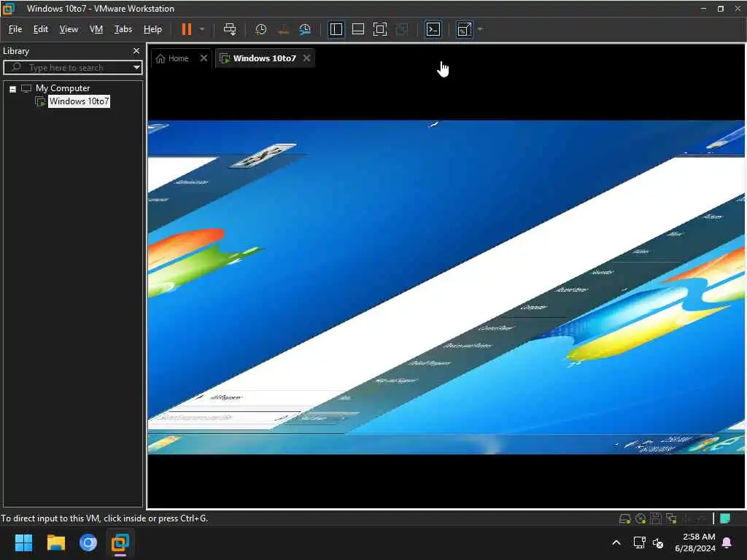Toggle the thumbnail bar view
This screenshot has width=747, height=560.
[x=358, y=29]
